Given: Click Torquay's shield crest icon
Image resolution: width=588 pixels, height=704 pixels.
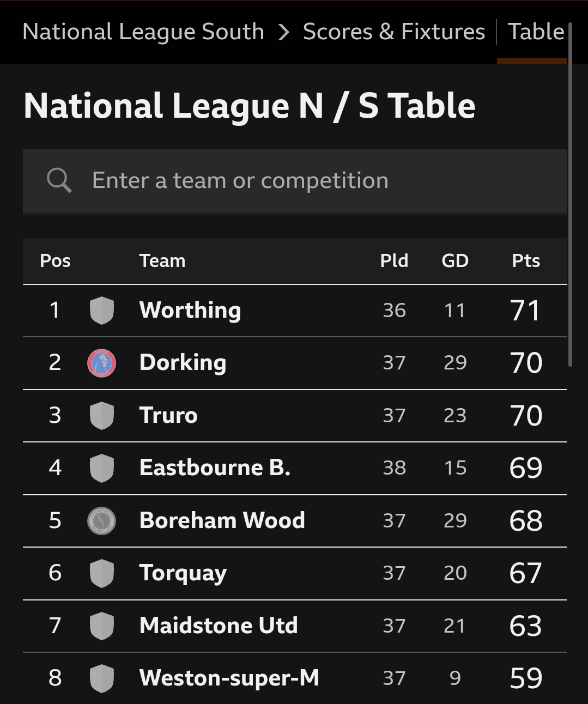Looking at the screenshot, I should [101, 573].
